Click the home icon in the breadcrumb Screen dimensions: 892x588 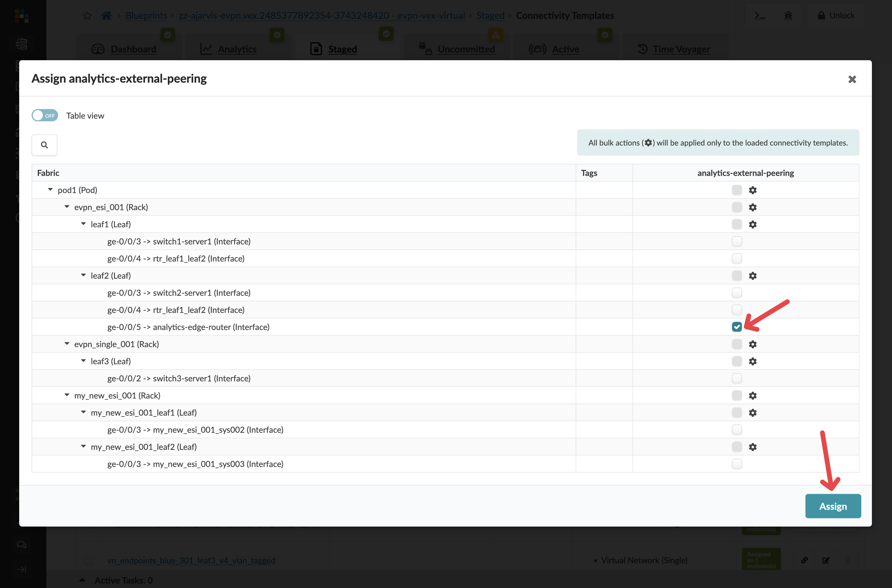[106, 15]
